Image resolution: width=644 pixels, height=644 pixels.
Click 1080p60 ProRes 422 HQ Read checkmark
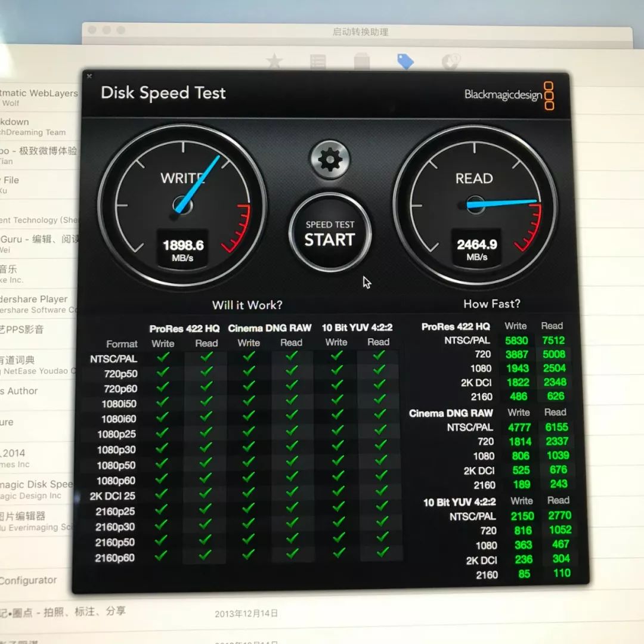(x=205, y=478)
